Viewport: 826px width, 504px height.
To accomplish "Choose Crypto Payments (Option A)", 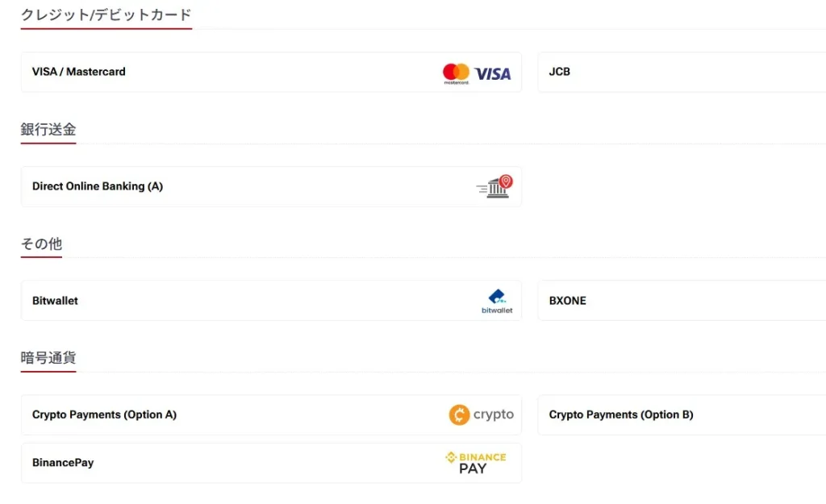I will click(x=104, y=414).
